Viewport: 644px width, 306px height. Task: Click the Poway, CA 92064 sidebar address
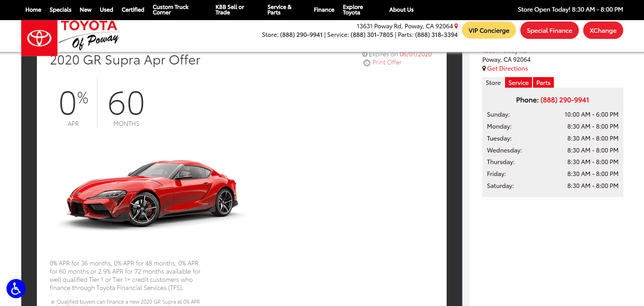click(x=506, y=60)
